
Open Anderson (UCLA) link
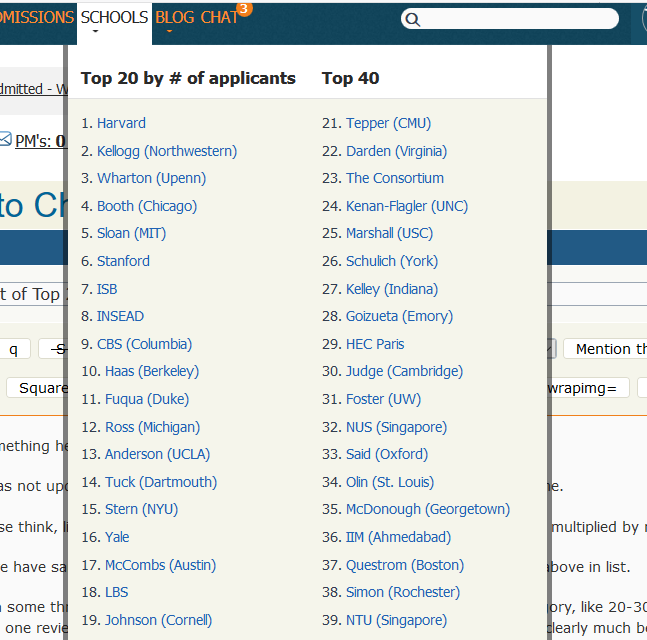pos(158,454)
